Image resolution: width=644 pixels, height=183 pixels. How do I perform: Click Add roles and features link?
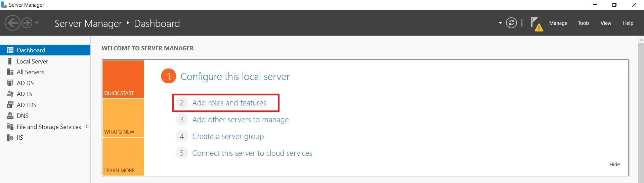click(x=229, y=103)
